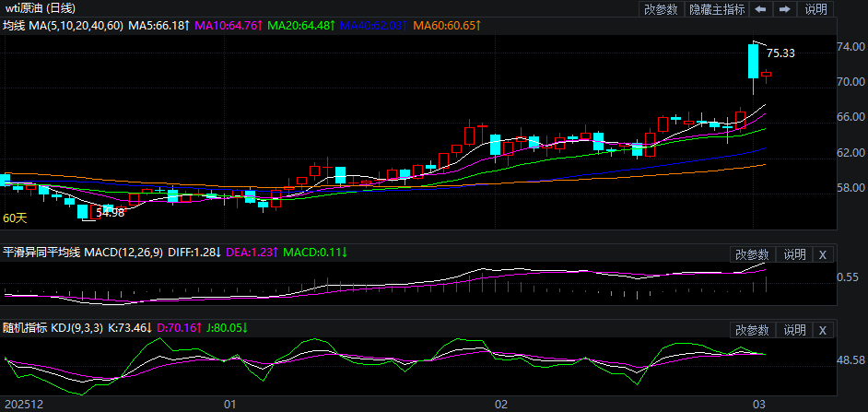Change MACD parameters via 改参数

pos(752,253)
